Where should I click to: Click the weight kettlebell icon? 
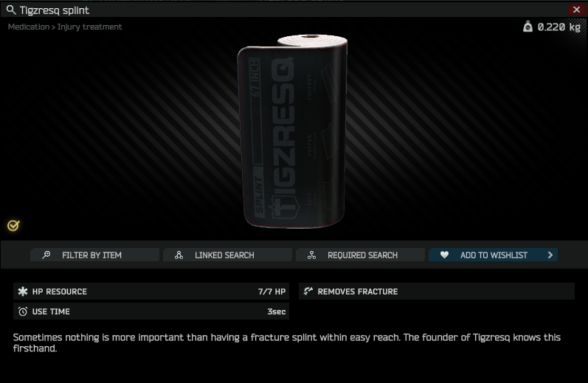click(x=528, y=27)
